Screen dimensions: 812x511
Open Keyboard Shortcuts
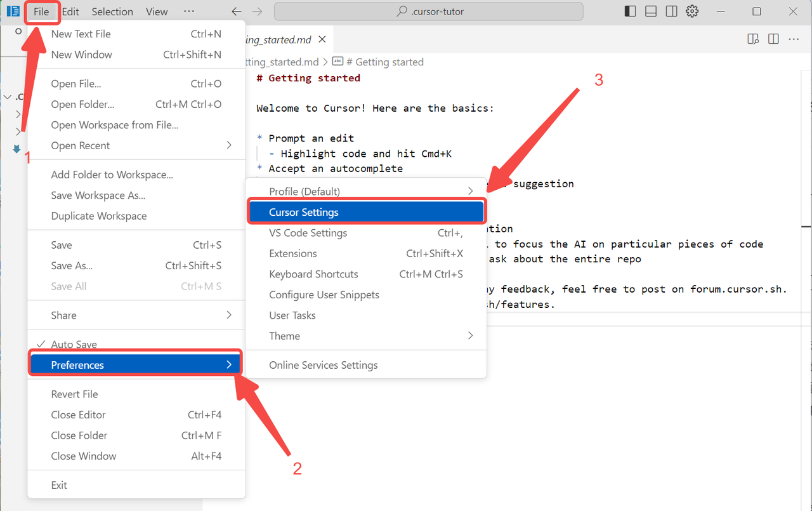pyautogui.click(x=366, y=274)
